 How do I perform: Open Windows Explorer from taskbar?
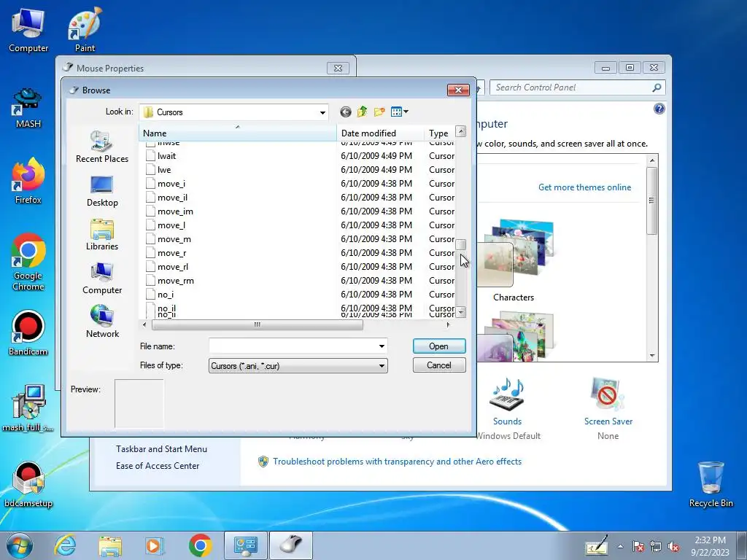pos(110,545)
